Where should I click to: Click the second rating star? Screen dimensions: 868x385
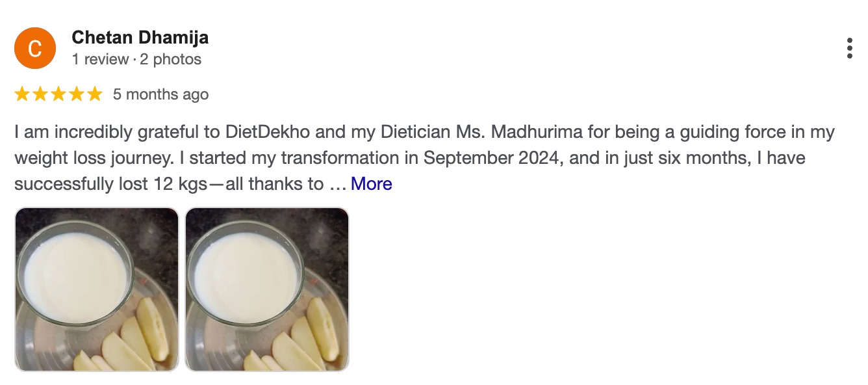pos(40,94)
